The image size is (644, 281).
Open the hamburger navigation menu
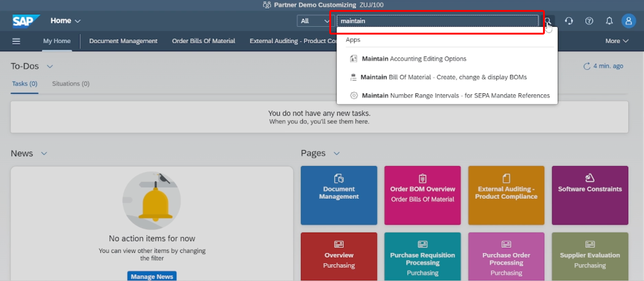point(16,41)
